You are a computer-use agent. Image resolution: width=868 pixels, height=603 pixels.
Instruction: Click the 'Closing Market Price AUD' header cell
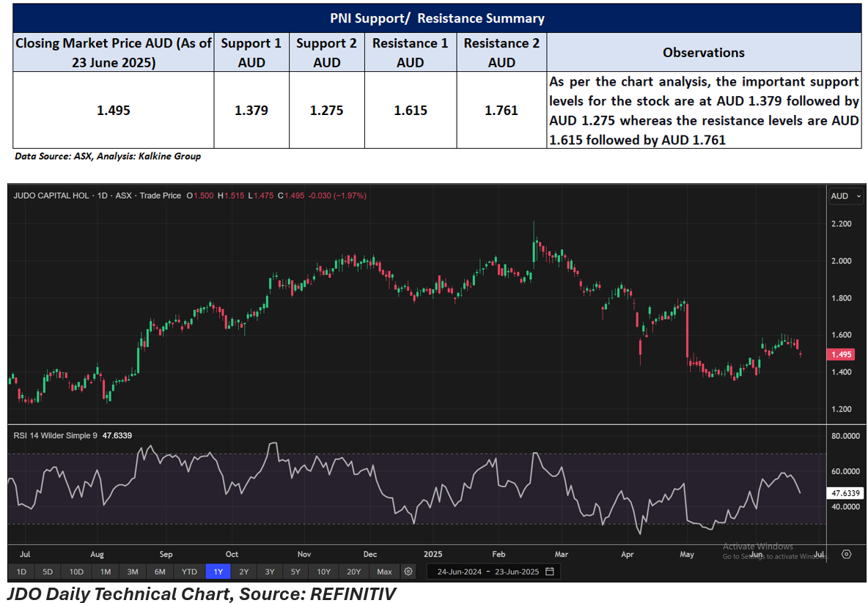click(114, 53)
